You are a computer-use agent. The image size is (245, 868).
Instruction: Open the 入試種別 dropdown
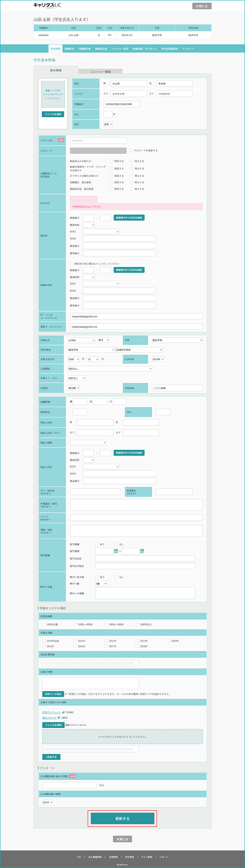[110, 369]
